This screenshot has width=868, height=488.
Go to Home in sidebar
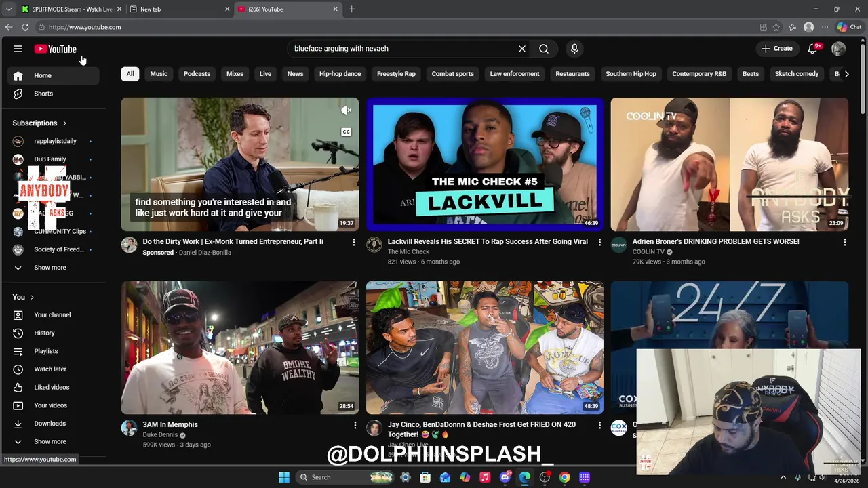click(52, 75)
